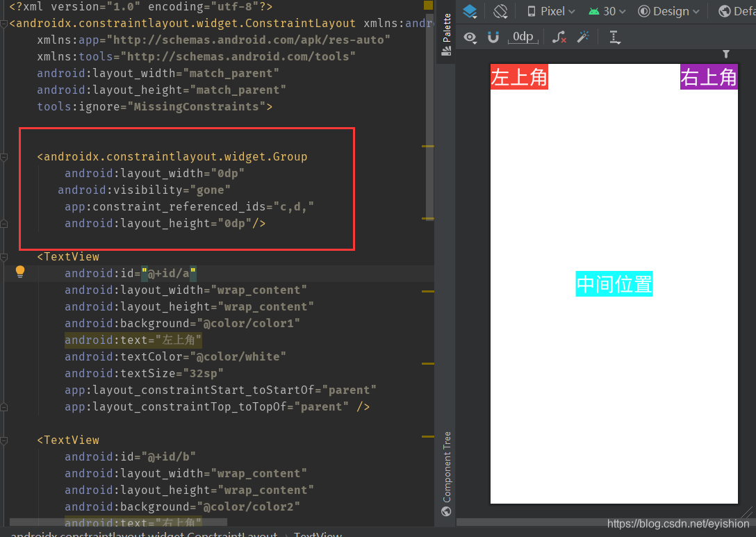Image resolution: width=756 pixels, height=537 pixels.
Task: Open the Component Tree side tab
Action: click(447, 473)
